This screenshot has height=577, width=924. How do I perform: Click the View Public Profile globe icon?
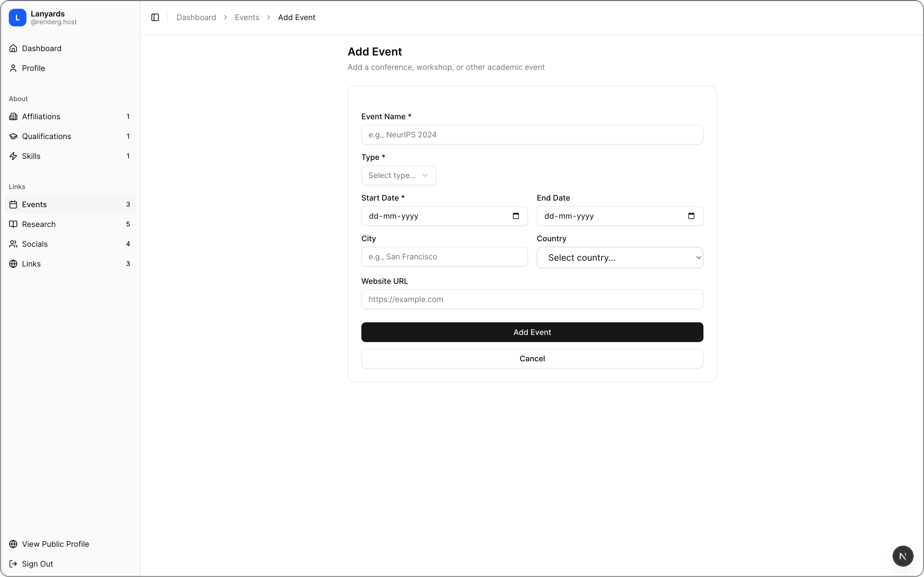(x=13, y=544)
